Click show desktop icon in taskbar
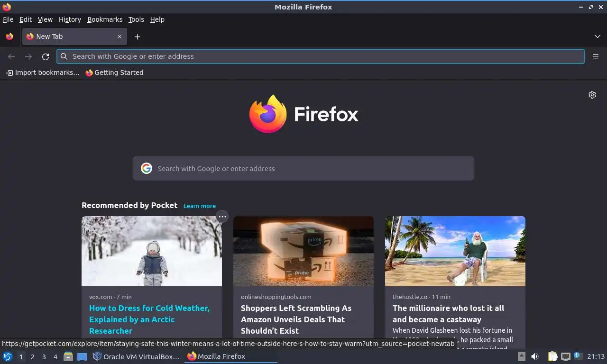This screenshot has height=364, width=607. (x=82, y=356)
